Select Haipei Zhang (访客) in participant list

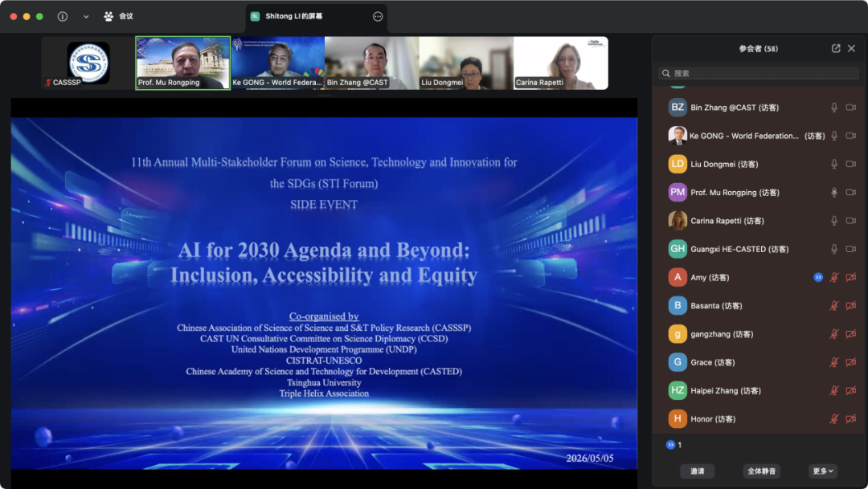coord(759,390)
